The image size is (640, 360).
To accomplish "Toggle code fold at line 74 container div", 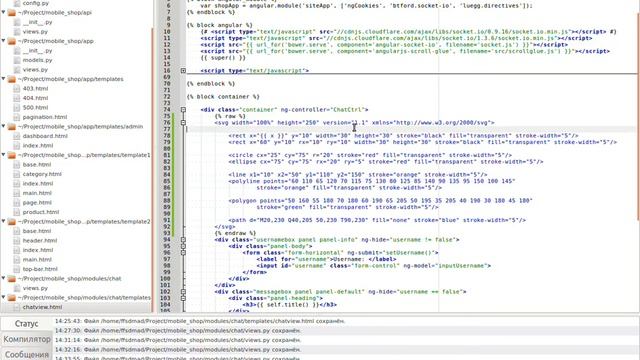I will tap(183, 110).
